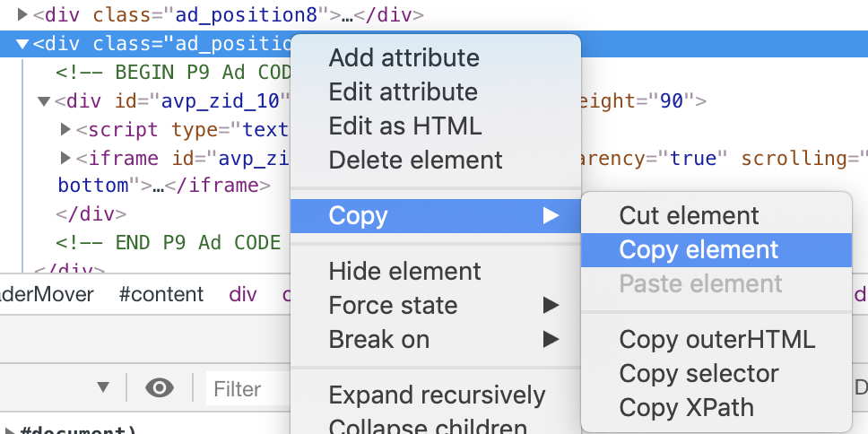Click the BEGIN P9 Ad CODE comment

point(173,73)
